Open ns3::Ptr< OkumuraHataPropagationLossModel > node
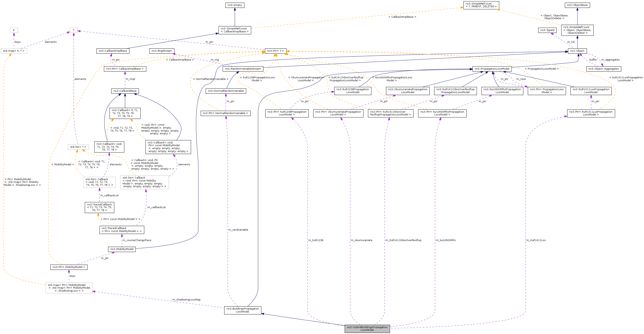Viewport: 644px width, 334px height. pyautogui.click(x=338, y=113)
